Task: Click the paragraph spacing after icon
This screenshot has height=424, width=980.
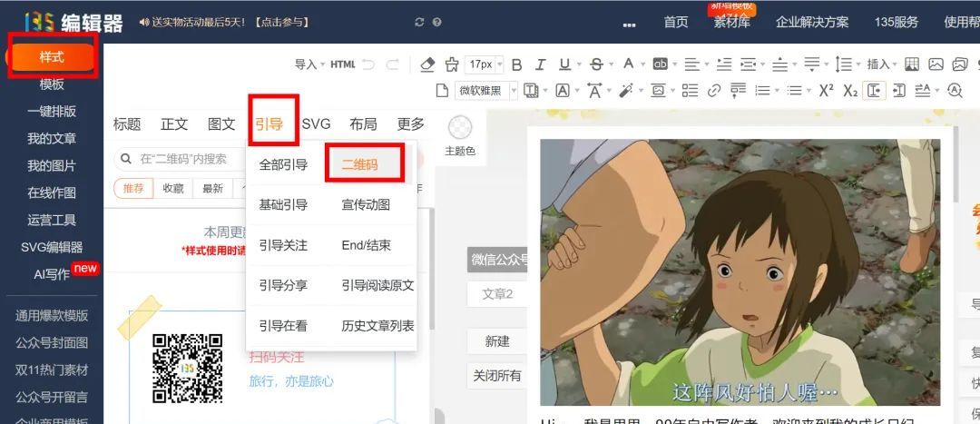Action: (812, 64)
